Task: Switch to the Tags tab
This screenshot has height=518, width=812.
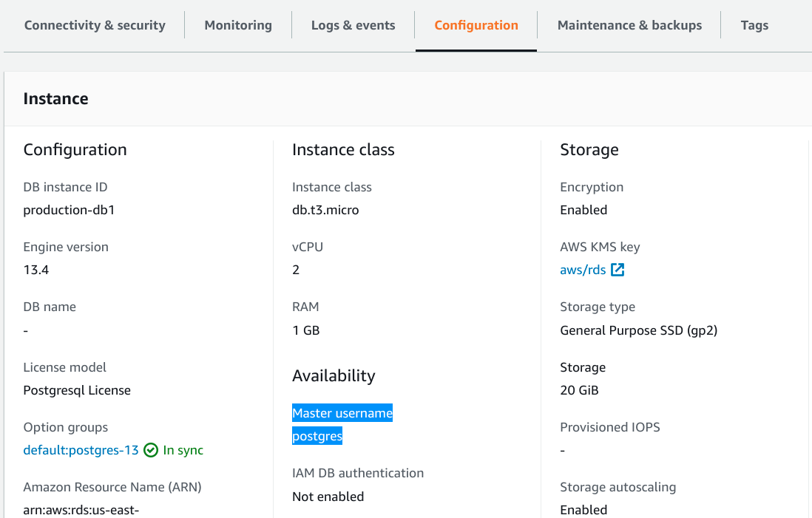Action: 754,25
